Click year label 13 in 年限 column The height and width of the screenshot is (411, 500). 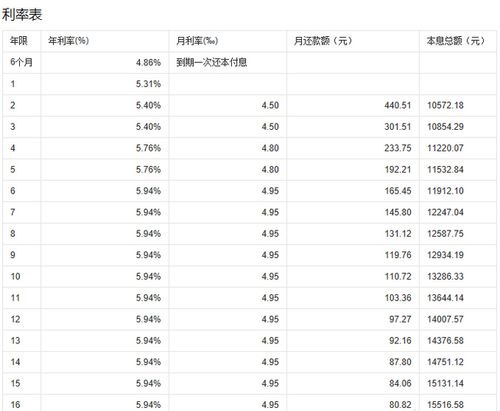15,341
